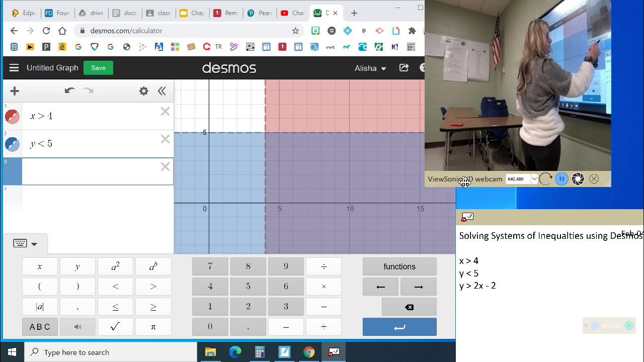The height and width of the screenshot is (362, 644).
Task: Click the Add Item plus icon
Action: (15, 91)
